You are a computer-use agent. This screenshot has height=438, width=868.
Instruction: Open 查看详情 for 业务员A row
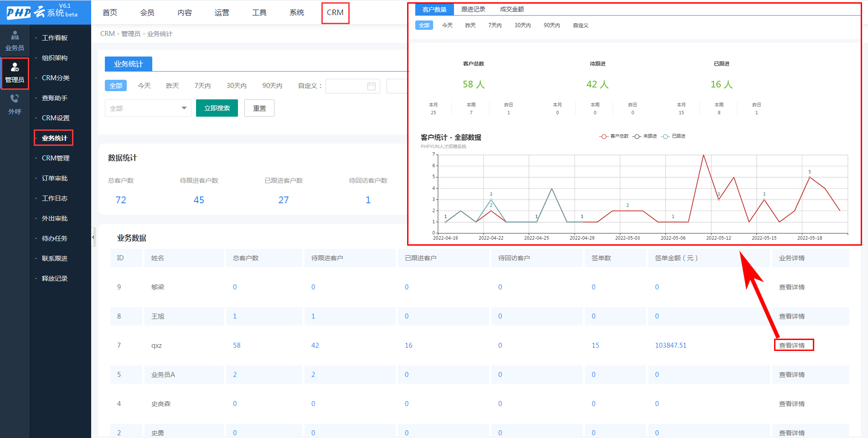click(792, 375)
